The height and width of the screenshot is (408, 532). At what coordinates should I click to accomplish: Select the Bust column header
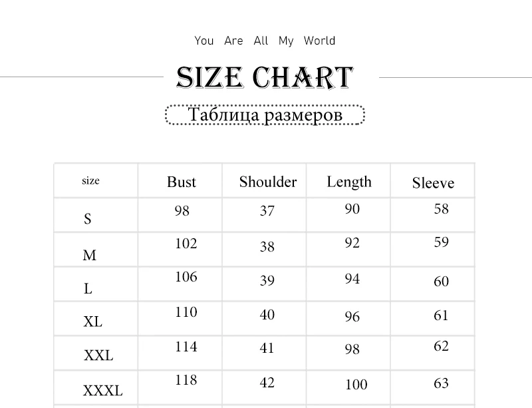point(181,182)
